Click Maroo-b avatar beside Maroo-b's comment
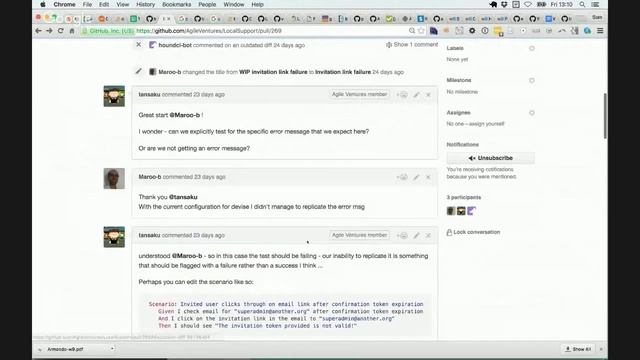 click(x=114, y=179)
